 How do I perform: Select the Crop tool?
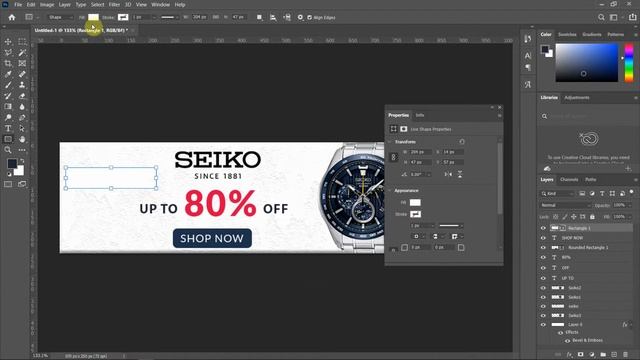8,63
